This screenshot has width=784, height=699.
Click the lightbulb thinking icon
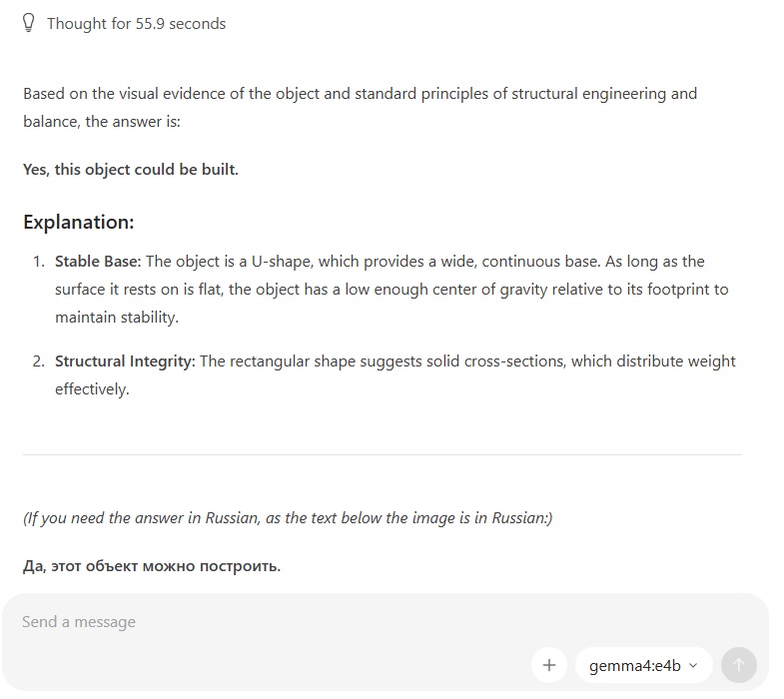29,23
